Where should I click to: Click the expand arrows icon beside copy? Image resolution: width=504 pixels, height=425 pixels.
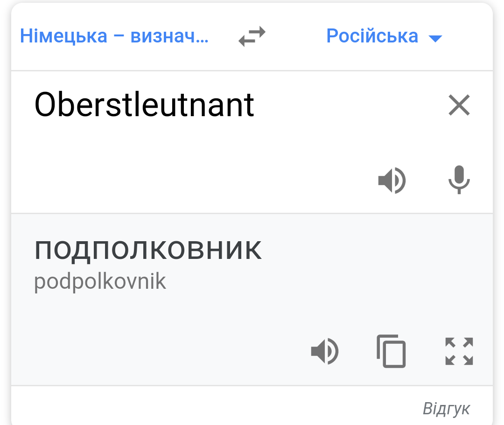[x=459, y=351]
